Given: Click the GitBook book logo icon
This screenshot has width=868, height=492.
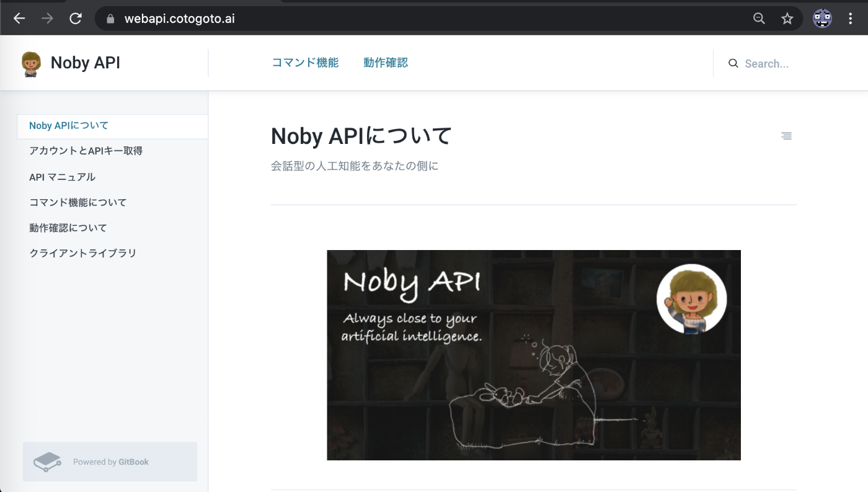Looking at the screenshot, I should (x=47, y=462).
